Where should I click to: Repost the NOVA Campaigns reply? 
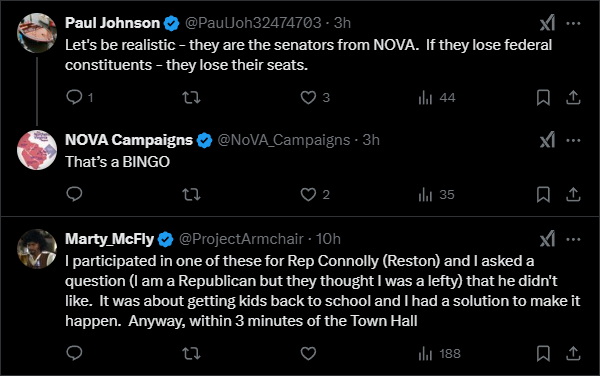[191, 194]
